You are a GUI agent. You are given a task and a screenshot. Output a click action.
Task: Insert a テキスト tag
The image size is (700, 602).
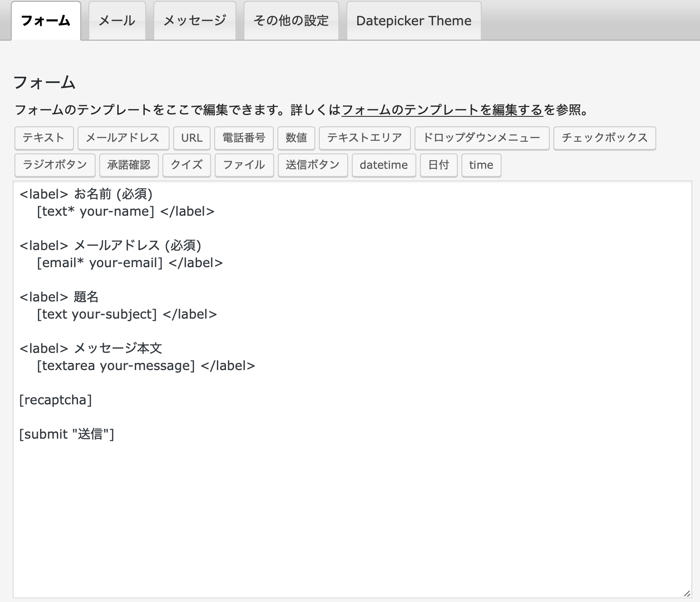click(x=44, y=138)
